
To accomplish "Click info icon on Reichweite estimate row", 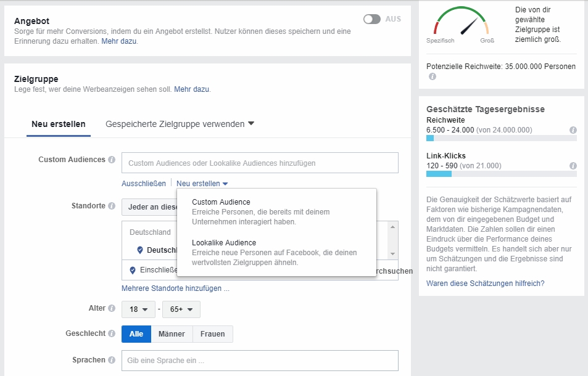I will 573,130.
